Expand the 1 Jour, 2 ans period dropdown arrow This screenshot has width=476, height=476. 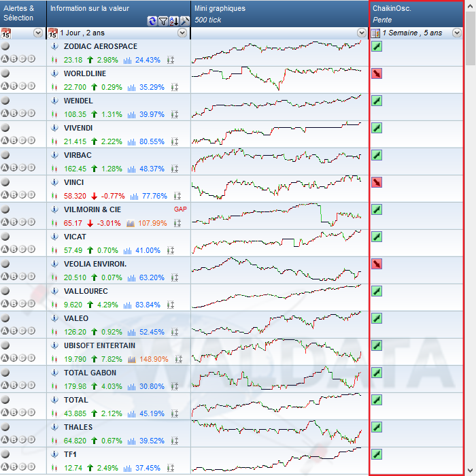(x=182, y=33)
